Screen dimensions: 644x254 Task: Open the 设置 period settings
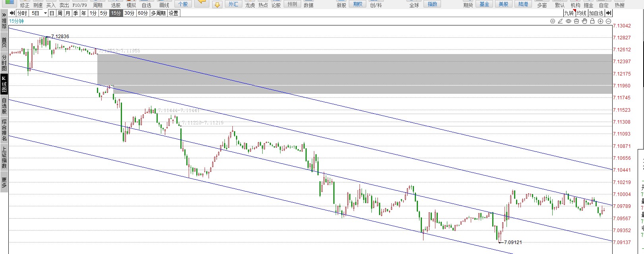point(174,13)
